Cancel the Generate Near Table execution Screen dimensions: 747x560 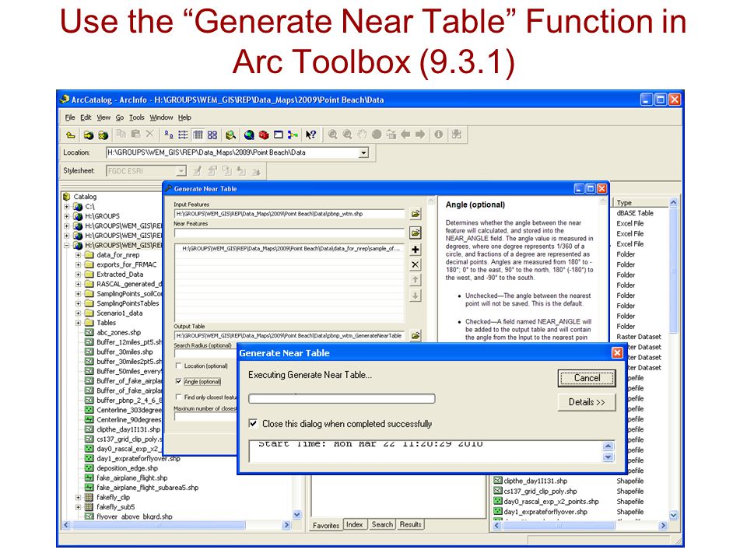pyautogui.click(x=587, y=378)
